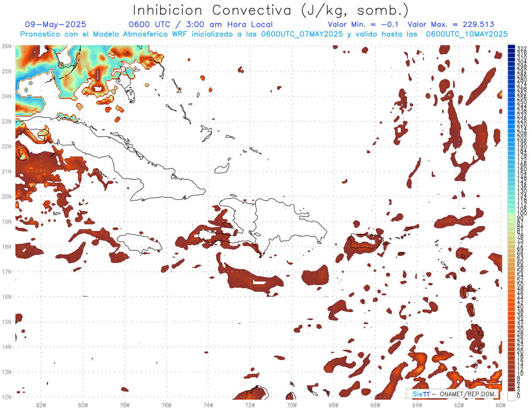532x411 pixels.
Task: Click the 24N latitude label
Action: [7, 96]
